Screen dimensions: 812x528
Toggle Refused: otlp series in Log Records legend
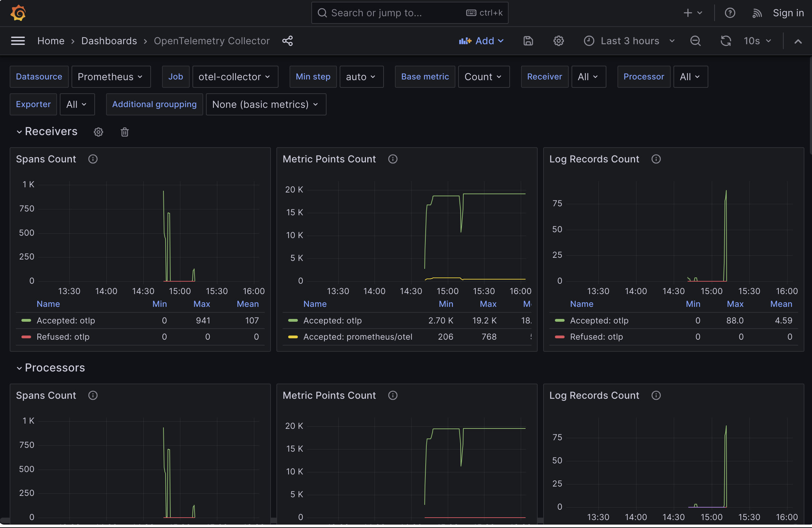tap(596, 337)
